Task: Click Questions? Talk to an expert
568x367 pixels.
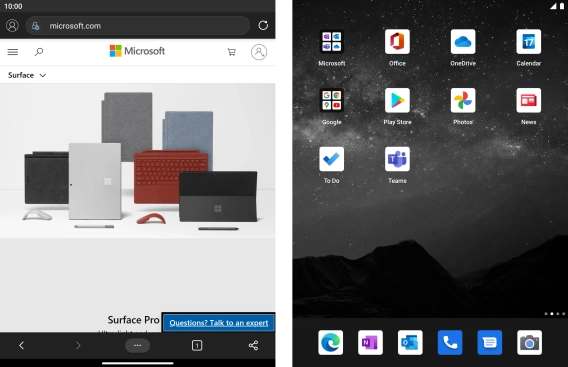Action: 218,323
